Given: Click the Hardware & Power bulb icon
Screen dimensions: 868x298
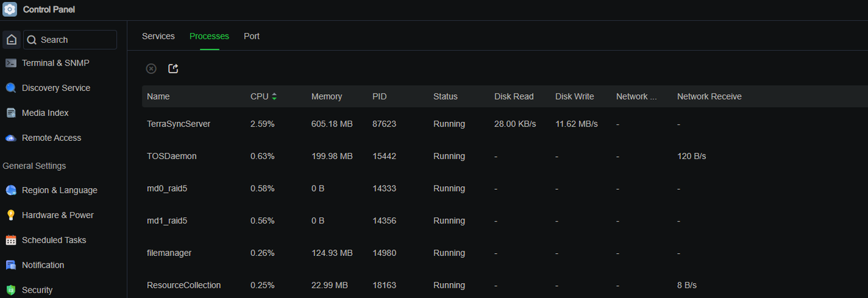Looking at the screenshot, I should coord(11,215).
